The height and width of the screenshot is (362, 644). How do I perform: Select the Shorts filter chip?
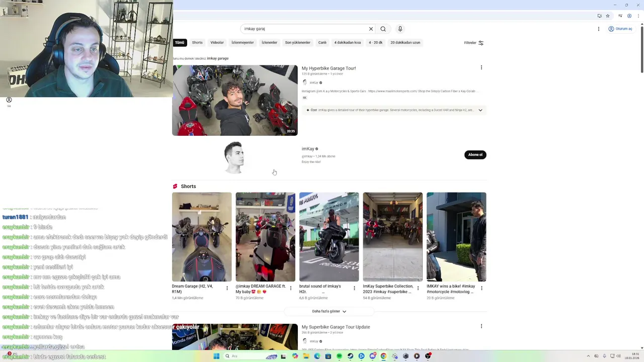(x=197, y=43)
